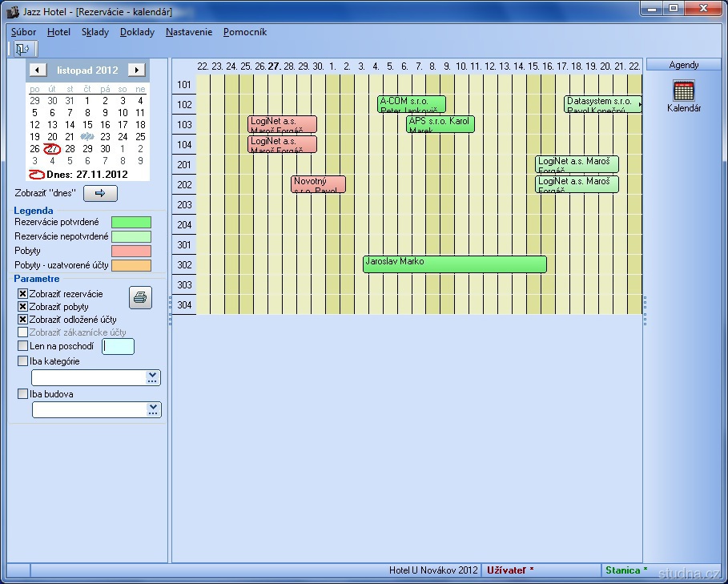Click the exit door toolbar icon

21,49
